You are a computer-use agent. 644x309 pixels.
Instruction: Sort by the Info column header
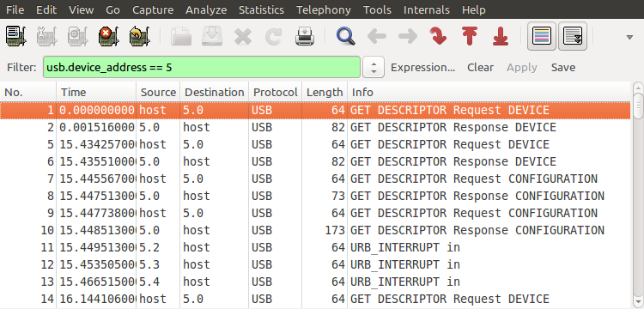pyautogui.click(x=489, y=93)
